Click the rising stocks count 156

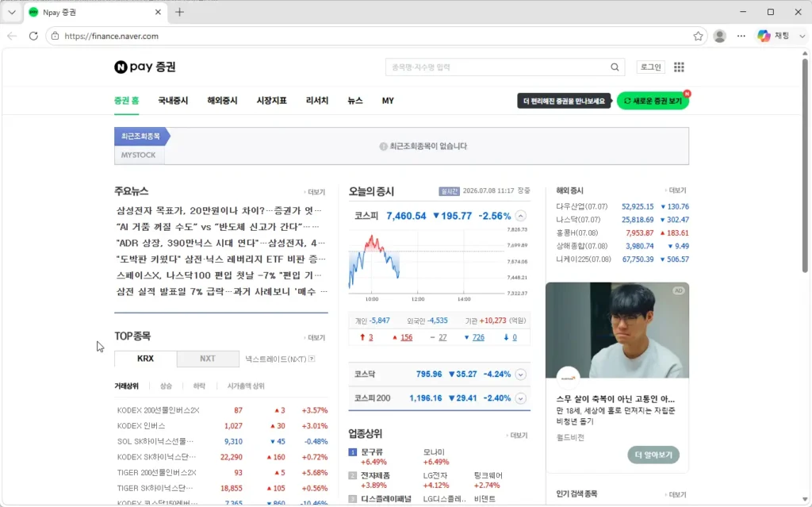407,337
